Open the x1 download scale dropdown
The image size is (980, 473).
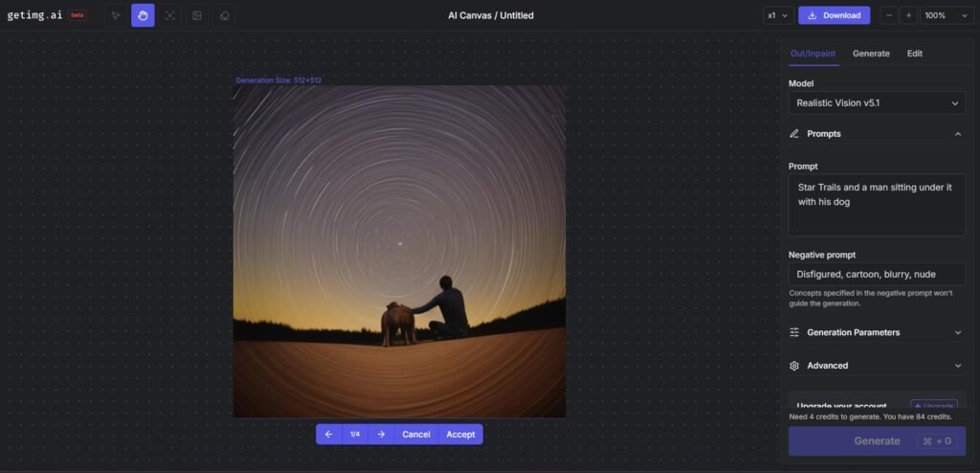[777, 15]
